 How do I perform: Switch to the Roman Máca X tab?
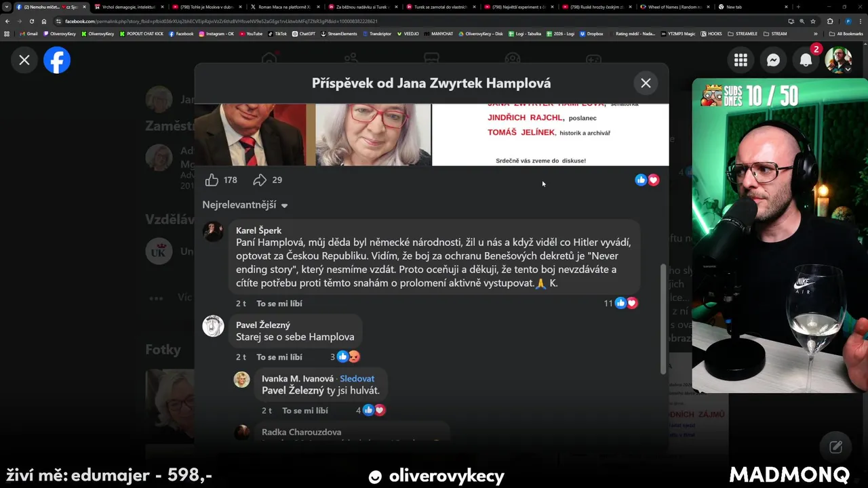coord(285,7)
